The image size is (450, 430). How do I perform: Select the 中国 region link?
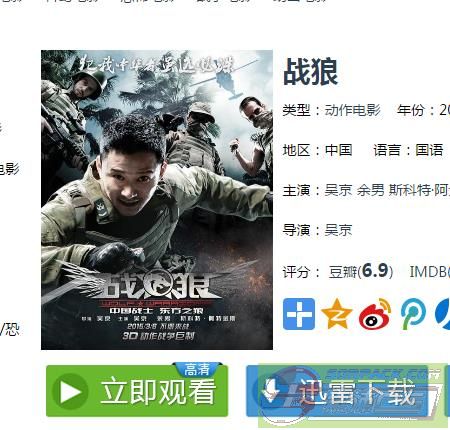click(338, 150)
